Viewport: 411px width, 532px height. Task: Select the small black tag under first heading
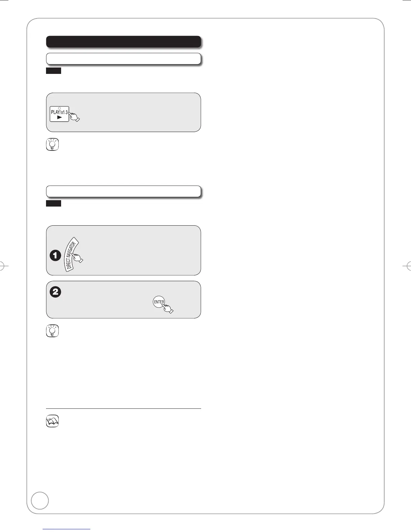click(x=53, y=71)
